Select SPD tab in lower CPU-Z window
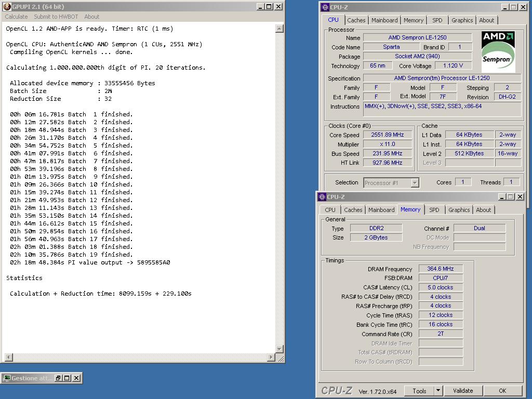The width and height of the screenshot is (532, 399). click(x=434, y=210)
